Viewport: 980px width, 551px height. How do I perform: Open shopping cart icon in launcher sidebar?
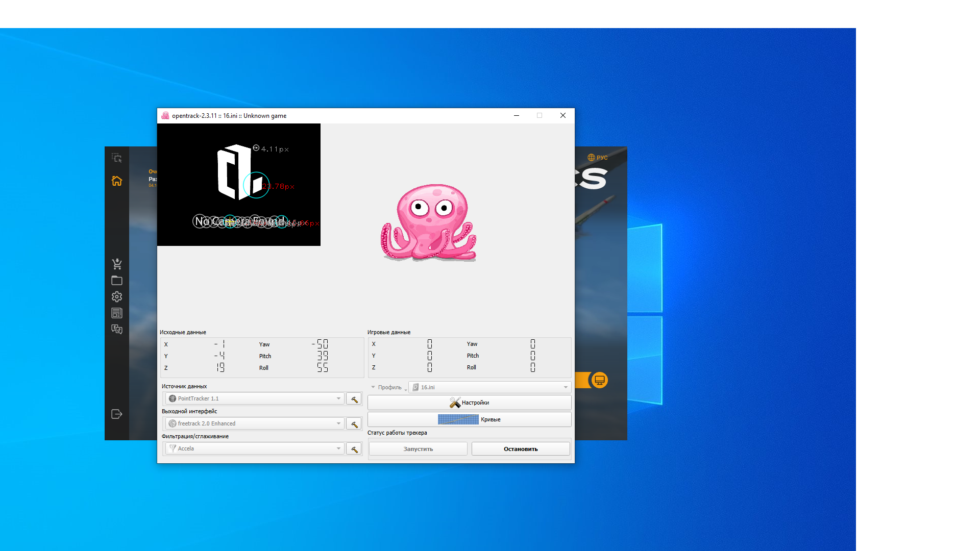(117, 264)
